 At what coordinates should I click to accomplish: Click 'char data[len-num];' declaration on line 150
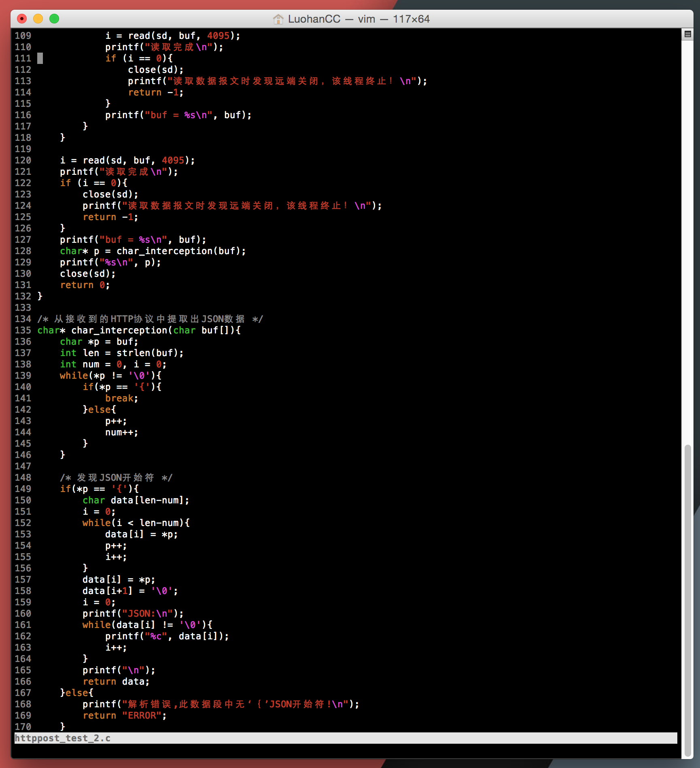click(x=136, y=500)
